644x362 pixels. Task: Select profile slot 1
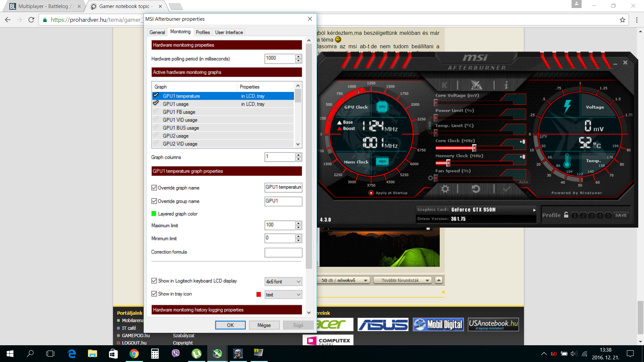[x=575, y=215]
